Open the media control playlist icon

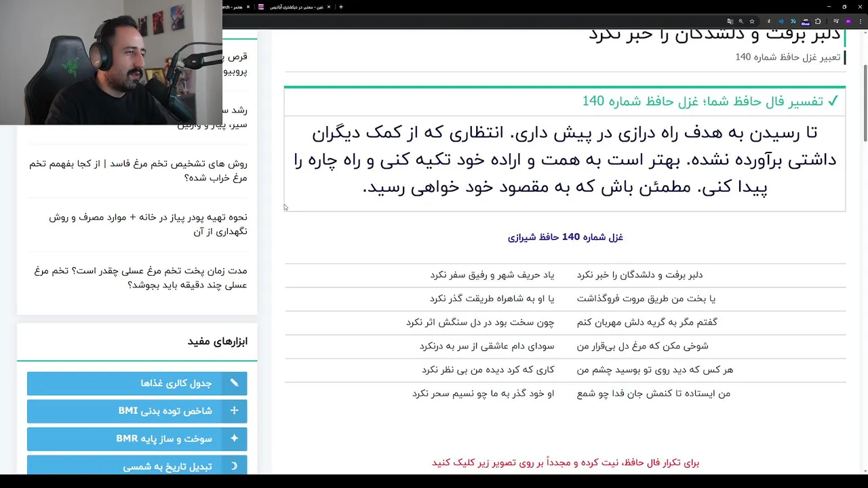(x=835, y=22)
